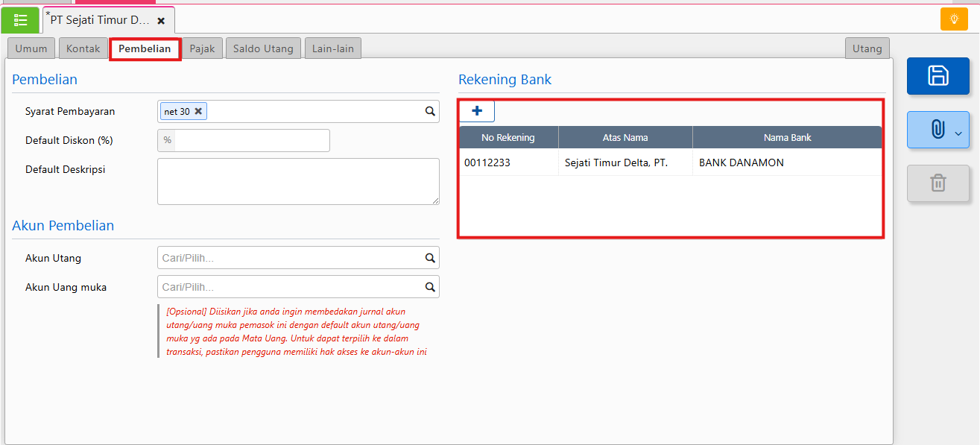Click the trash delete icon
The height and width of the screenshot is (445, 980).
tap(938, 183)
